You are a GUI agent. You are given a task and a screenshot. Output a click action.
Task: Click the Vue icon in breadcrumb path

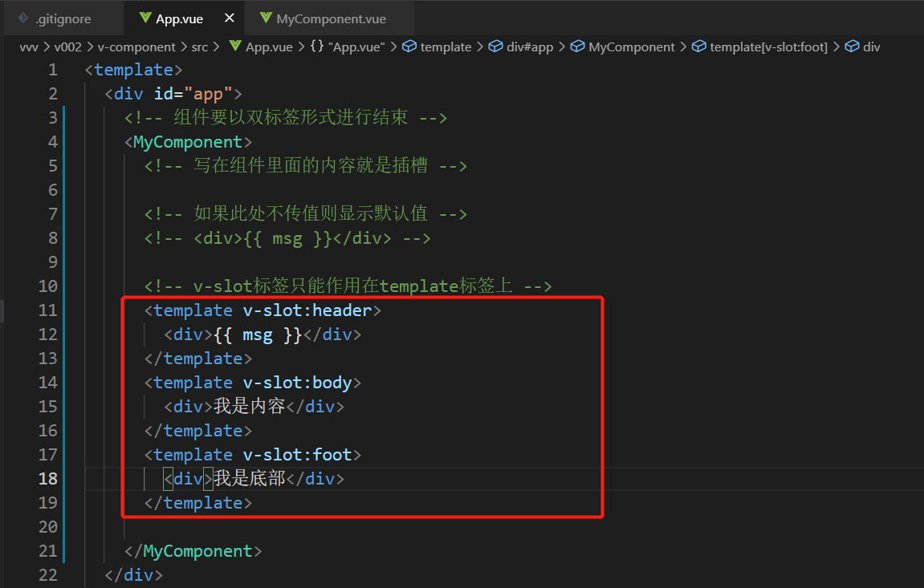coord(235,46)
